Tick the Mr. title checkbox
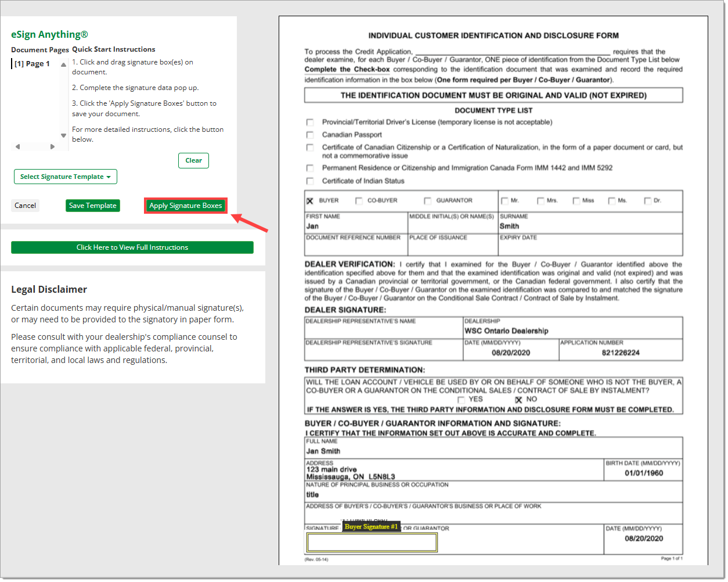 click(x=504, y=201)
